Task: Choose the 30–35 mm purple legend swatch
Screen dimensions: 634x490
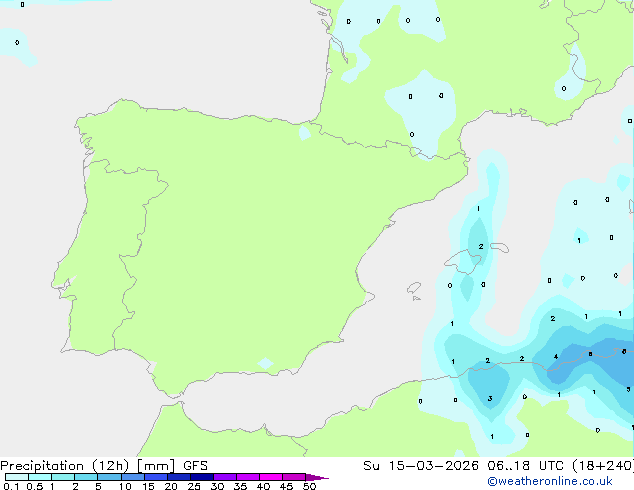Action: [225, 477]
